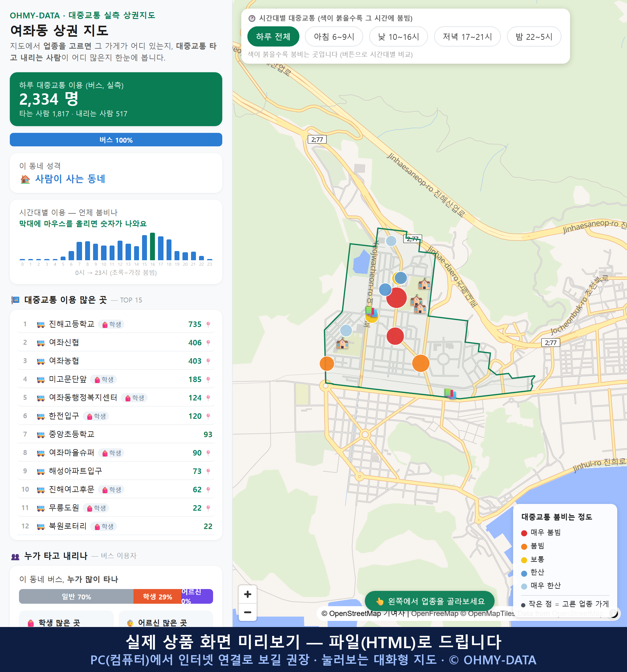627x672 pixels.
Task: Click bus icon beside 북원로터리
Action: tap(40, 526)
